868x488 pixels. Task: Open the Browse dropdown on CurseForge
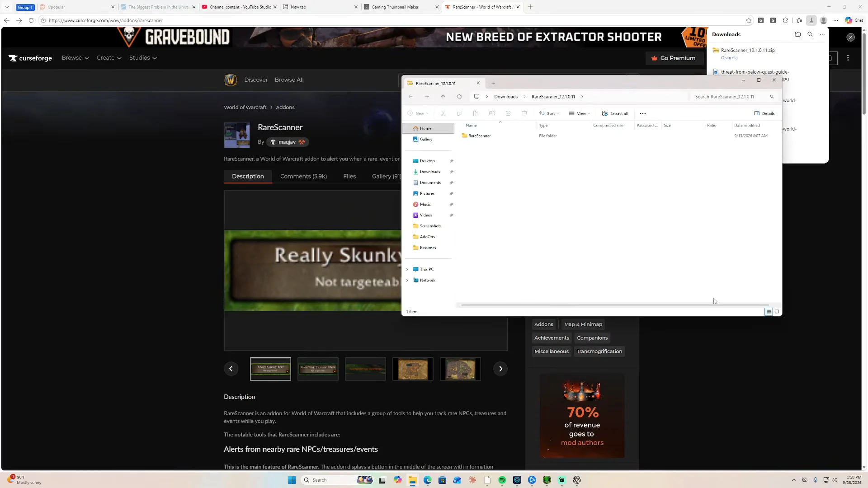tap(75, 58)
